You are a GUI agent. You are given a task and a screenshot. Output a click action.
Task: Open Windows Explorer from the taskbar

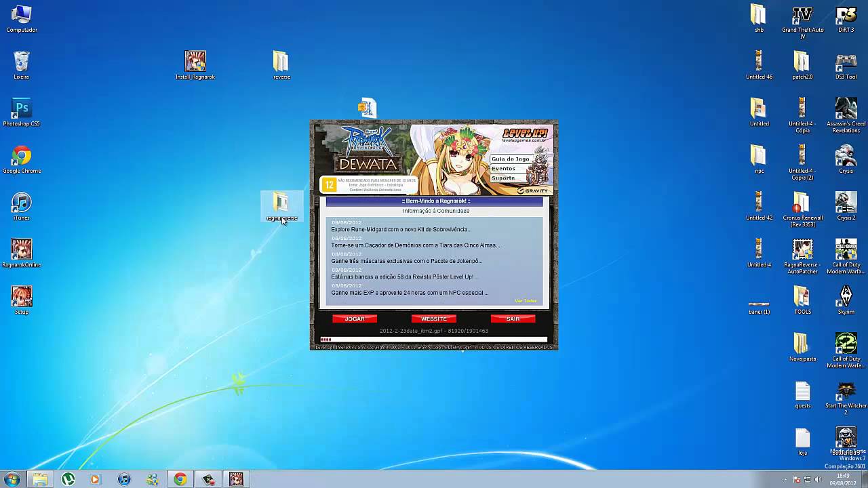click(x=40, y=479)
